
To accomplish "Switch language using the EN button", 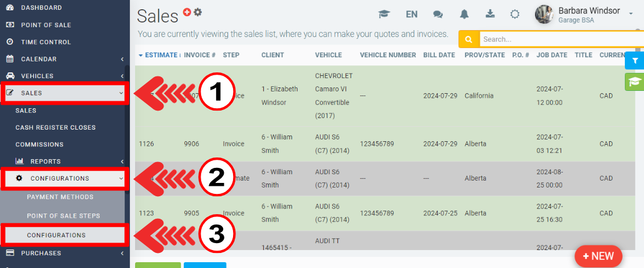I will [412, 14].
